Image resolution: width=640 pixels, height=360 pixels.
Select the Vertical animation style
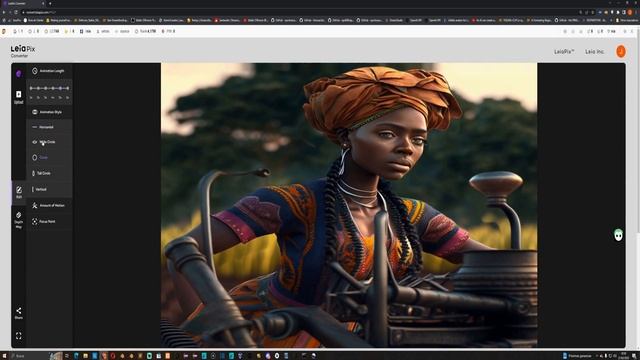click(49, 189)
